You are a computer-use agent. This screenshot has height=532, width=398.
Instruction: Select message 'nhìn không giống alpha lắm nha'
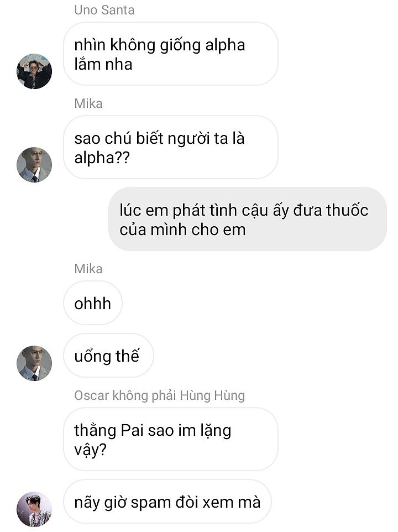170,54
